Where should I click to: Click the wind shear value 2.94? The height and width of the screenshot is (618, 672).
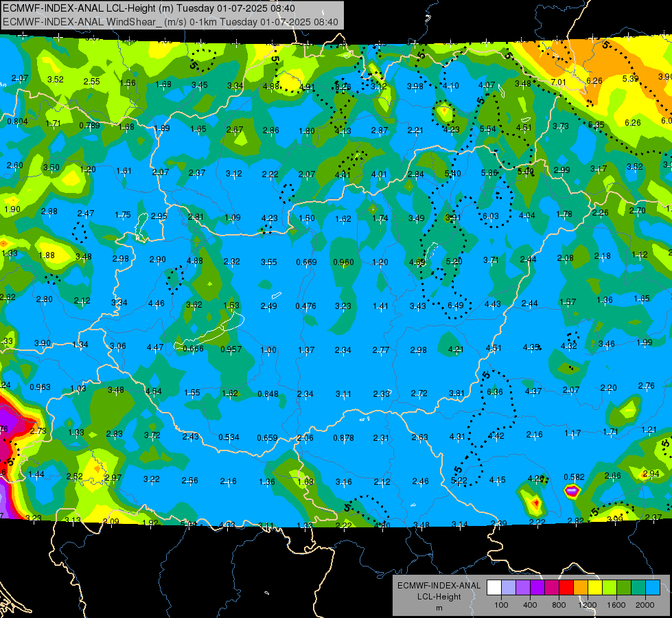coord(651,474)
